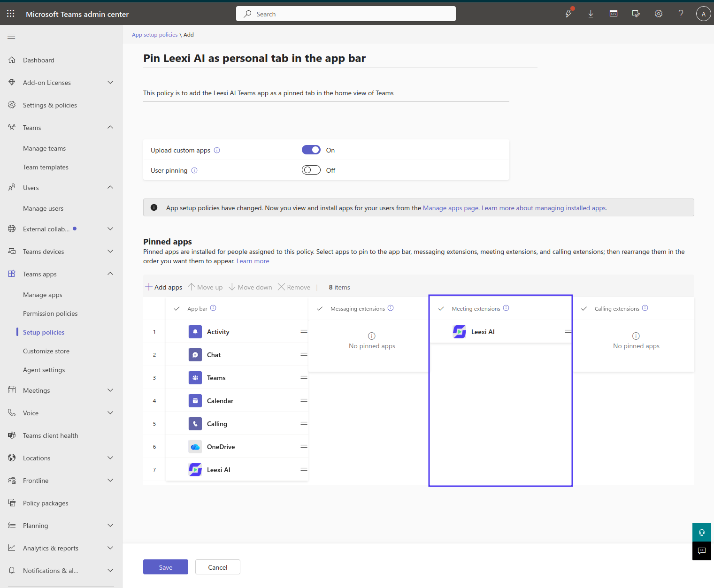This screenshot has width=714, height=588.
Task: Toggle Messaging extensions column checkmark
Action: 320,308
